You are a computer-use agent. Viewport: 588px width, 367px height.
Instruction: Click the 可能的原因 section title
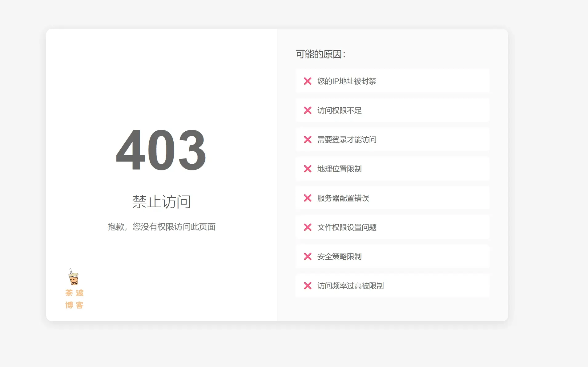tap(320, 54)
